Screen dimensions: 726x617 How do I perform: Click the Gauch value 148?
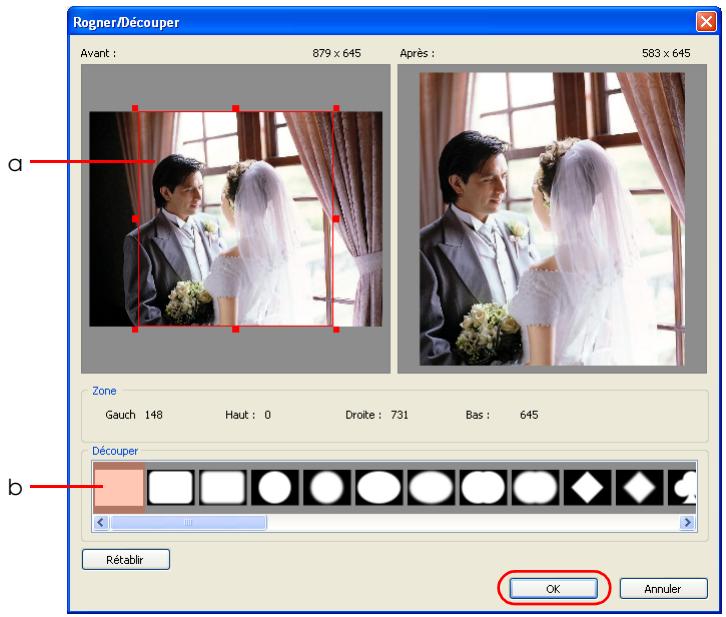click(154, 415)
